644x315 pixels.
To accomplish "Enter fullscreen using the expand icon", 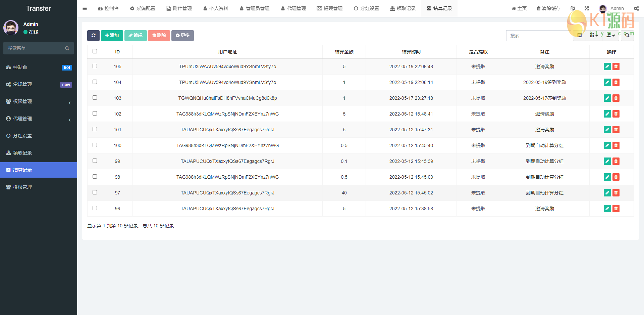I will 587,8.
